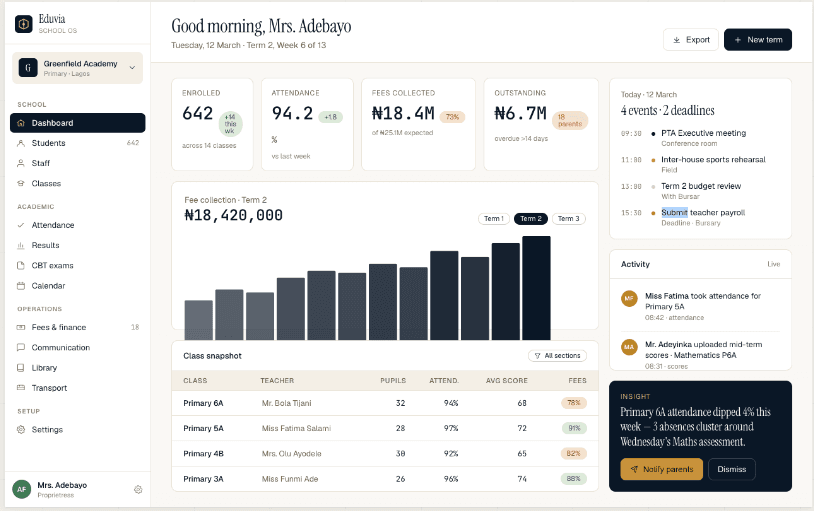
Task: Go to Students in sidebar
Action: coord(77,143)
